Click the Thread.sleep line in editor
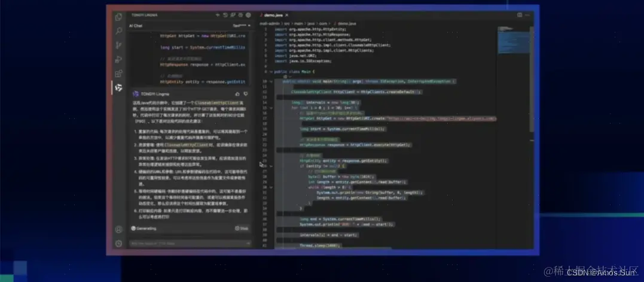Viewport: 644px width, 282px height. pyautogui.click(x=321, y=245)
